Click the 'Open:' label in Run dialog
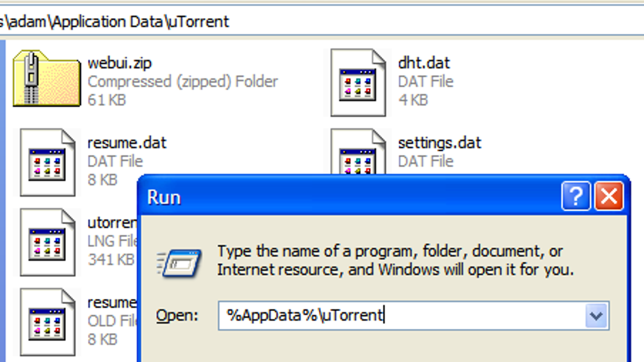 (177, 315)
